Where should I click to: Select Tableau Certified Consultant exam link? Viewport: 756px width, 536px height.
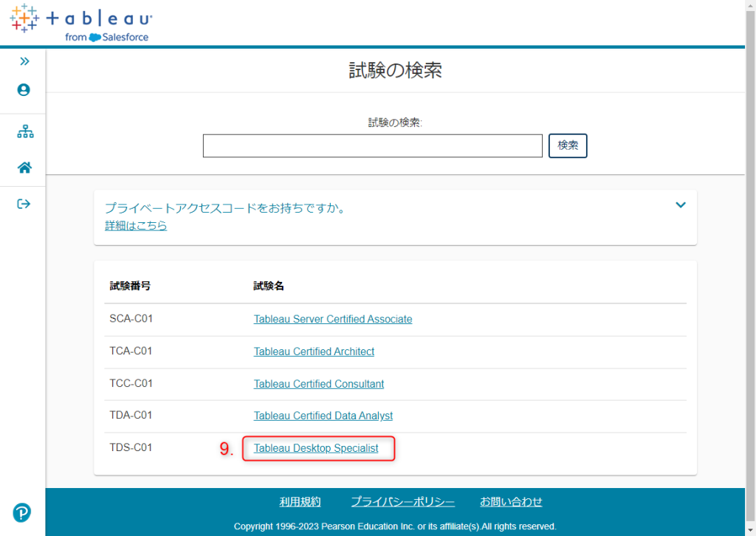[x=319, y=384]
